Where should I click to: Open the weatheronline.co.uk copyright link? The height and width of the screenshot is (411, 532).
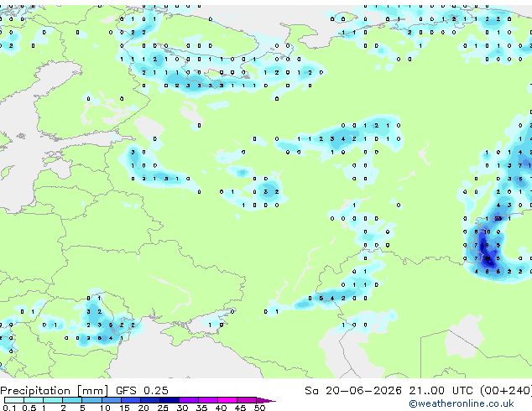pos(462,403)
